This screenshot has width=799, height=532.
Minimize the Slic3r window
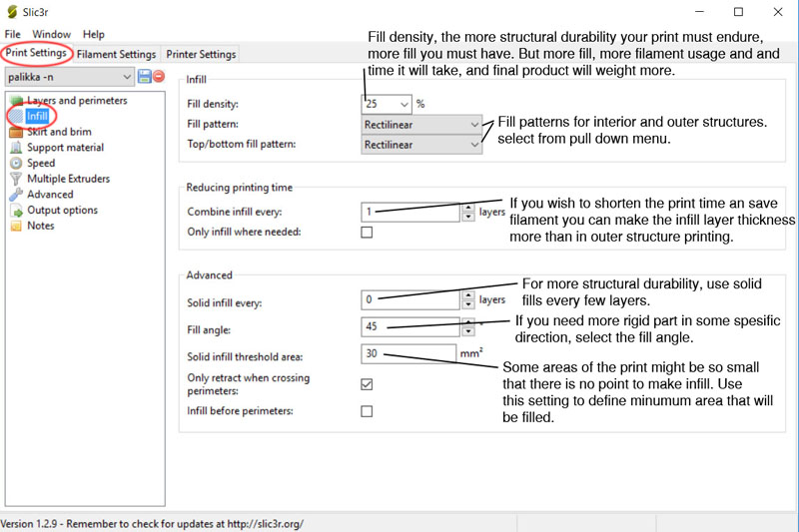[x=700, y=12]
